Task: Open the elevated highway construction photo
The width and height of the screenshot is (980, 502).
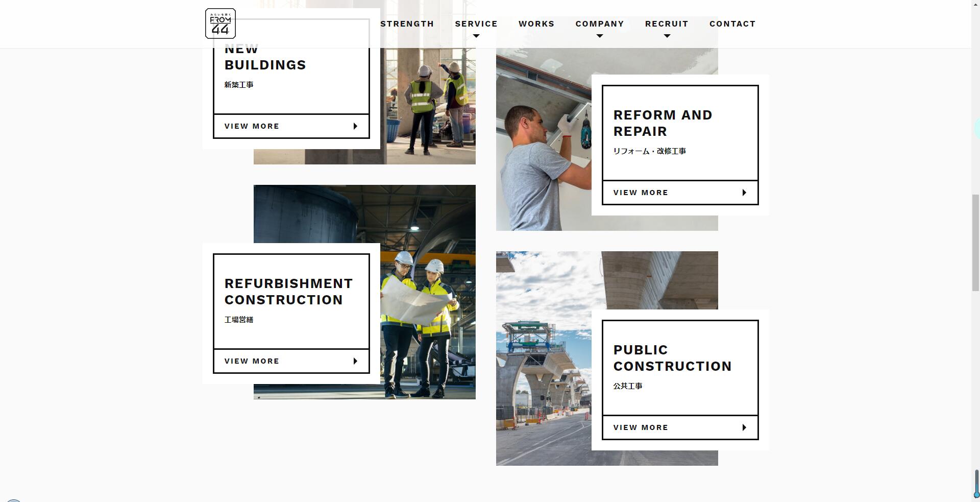Action: pos(544,358)
